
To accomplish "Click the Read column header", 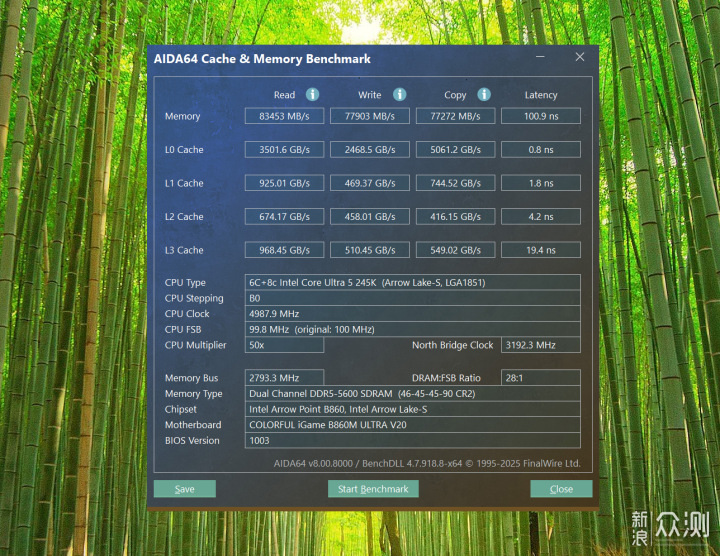I will pos(284,95).
